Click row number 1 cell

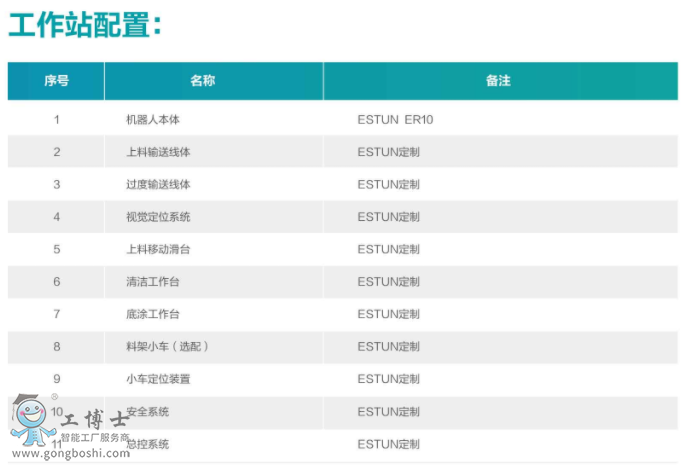coord(57,120)
